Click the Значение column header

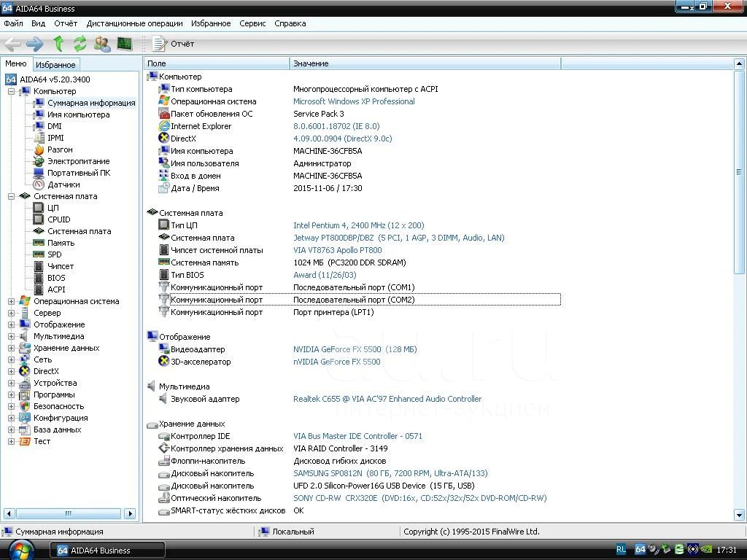pos(425,64)
